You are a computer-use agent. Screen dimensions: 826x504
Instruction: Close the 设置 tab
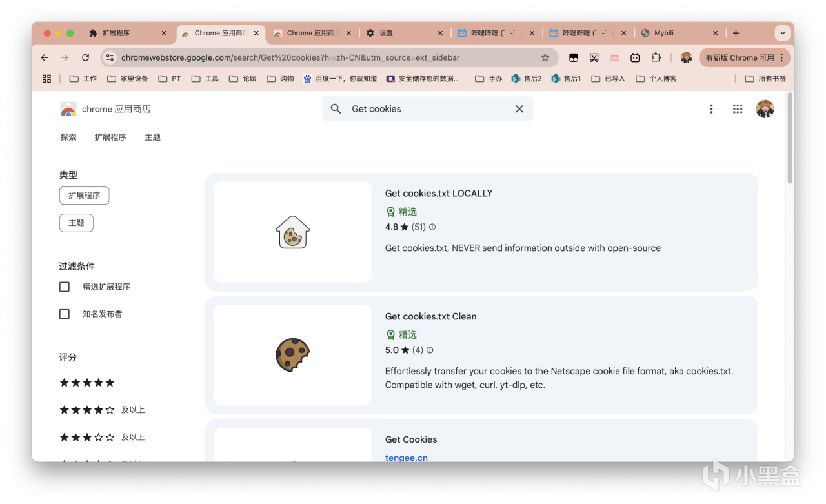[x=440, y=33]
